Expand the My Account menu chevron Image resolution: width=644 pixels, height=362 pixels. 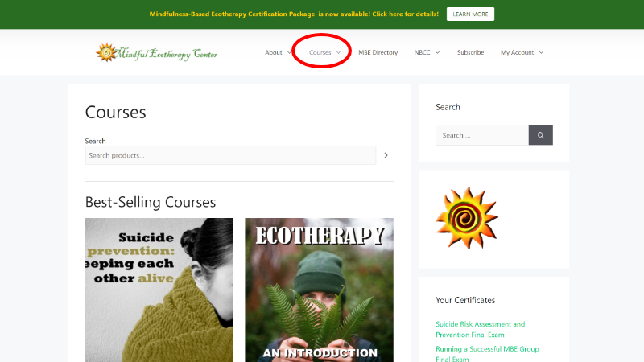(541, 52)
